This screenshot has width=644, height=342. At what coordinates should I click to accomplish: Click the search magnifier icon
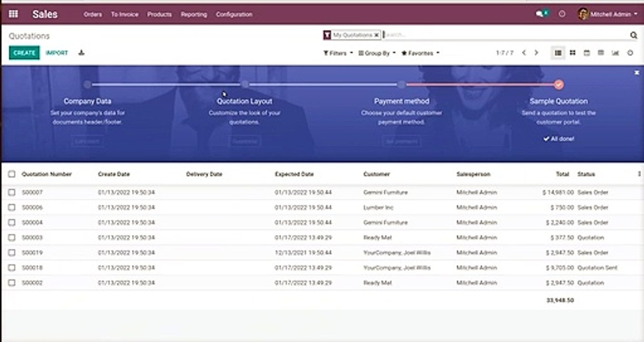634,35
